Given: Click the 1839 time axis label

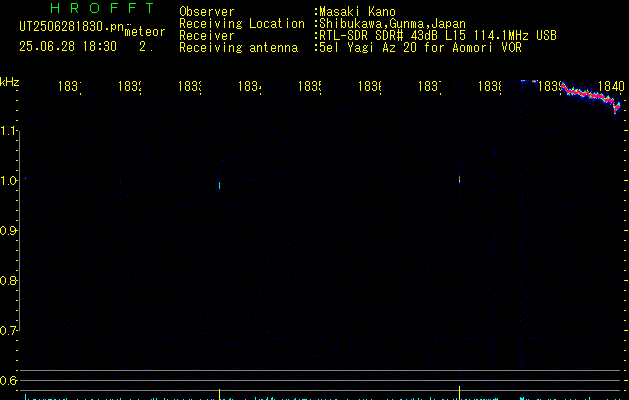Looking at the screenshot, I should 550,86.
